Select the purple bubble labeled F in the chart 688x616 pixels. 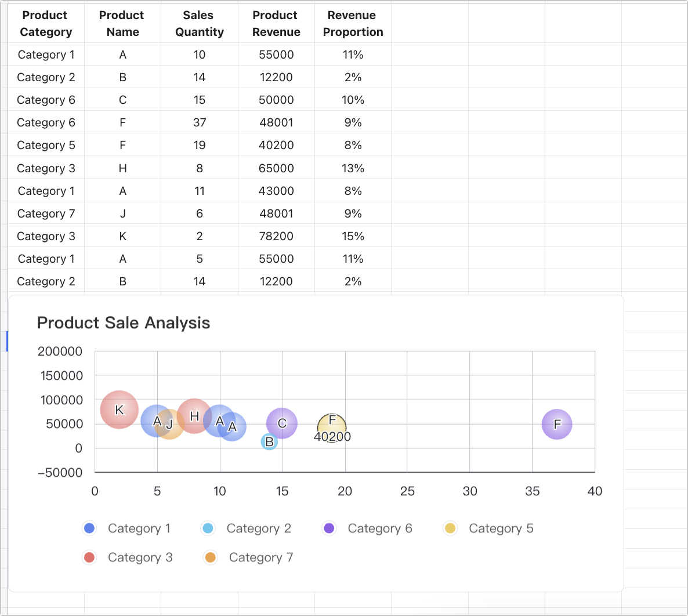click(557, 424)
